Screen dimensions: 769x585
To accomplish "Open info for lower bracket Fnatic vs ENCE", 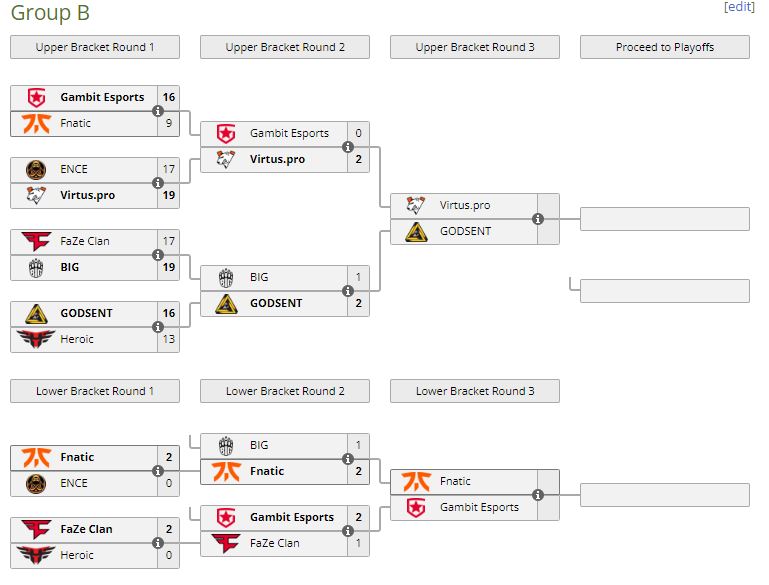I will coord(158,471).
